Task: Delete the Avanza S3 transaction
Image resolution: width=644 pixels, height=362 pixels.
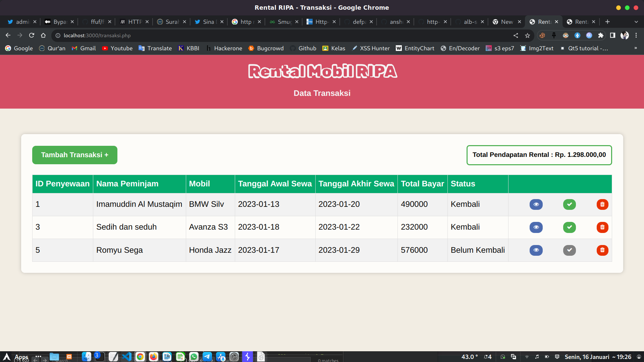Action: click(602, 227)
